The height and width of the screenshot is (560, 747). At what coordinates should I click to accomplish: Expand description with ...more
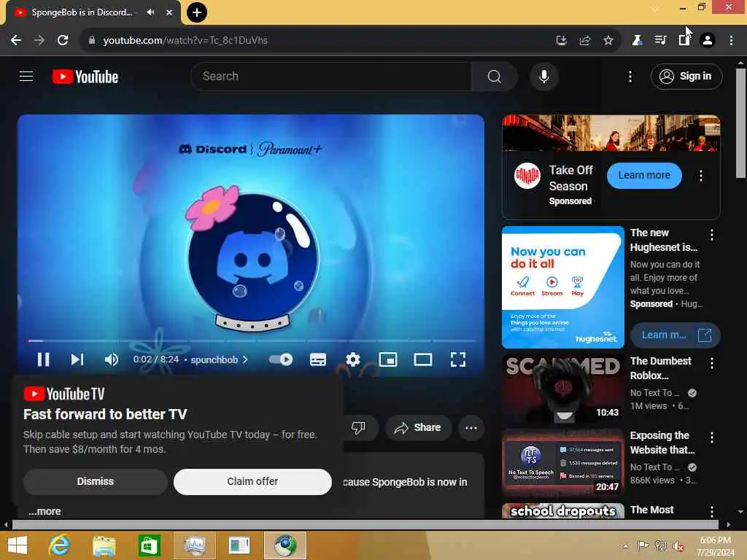point(44,511)
